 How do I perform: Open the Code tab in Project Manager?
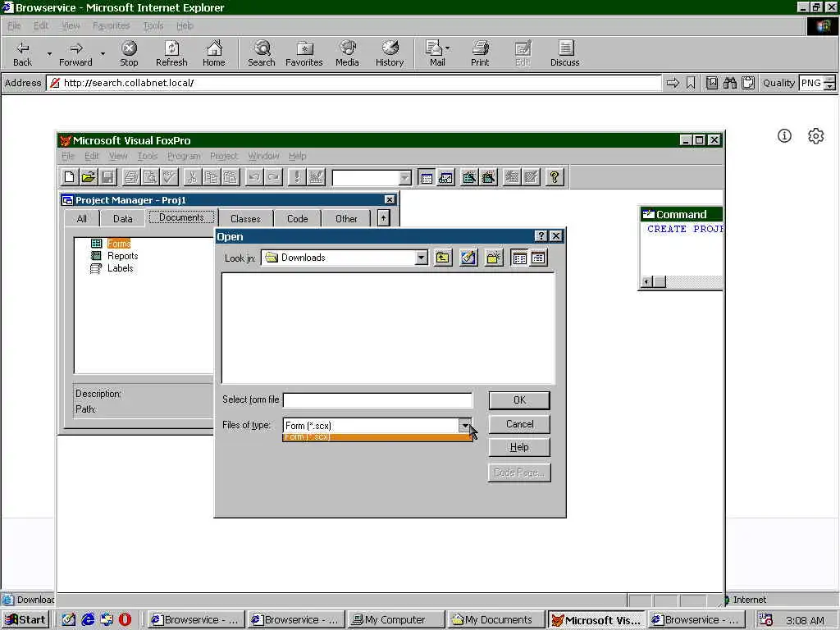click(297, 218)
